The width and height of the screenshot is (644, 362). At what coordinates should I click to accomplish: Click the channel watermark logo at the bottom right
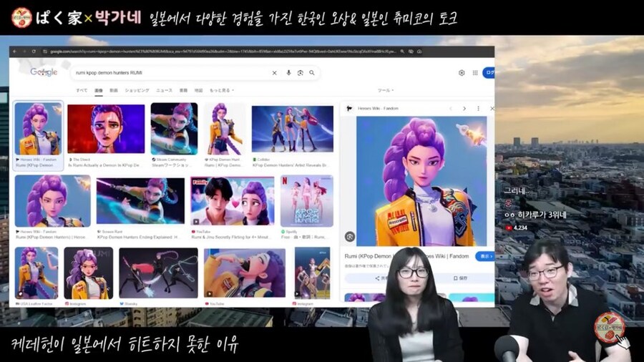[610, 327]
